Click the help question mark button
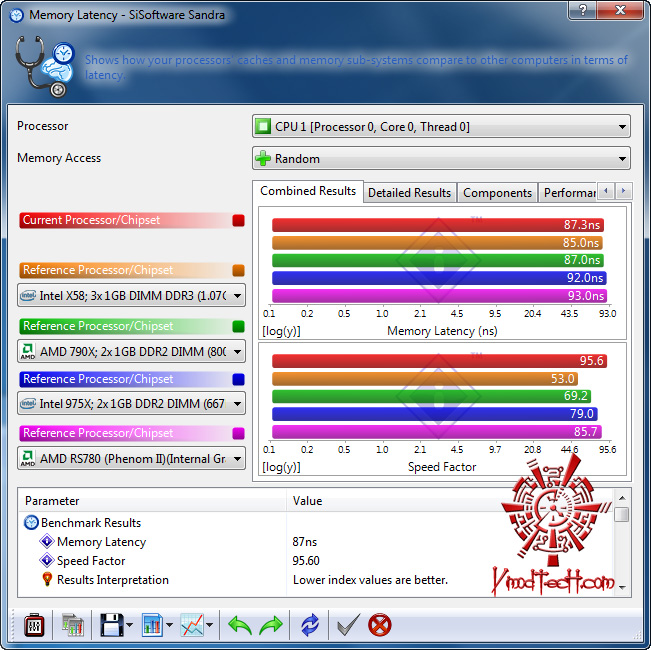651x650 pixels. click(x=582, y=10)
